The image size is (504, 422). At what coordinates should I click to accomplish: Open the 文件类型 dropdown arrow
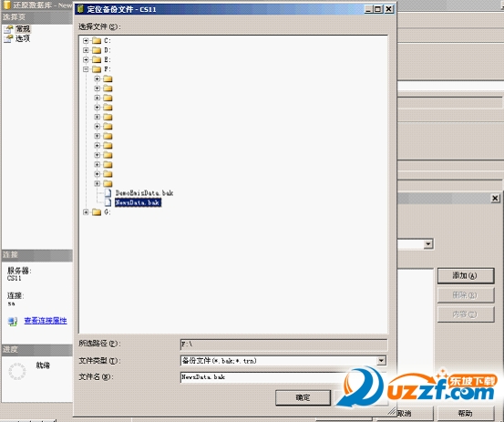[381, 361]
